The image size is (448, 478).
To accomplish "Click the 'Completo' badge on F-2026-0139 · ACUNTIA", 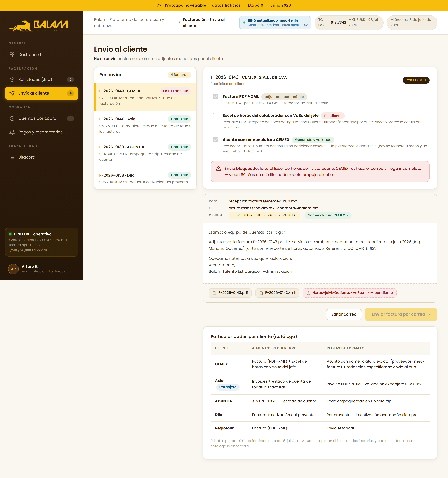I will click(x=179, y=147).
